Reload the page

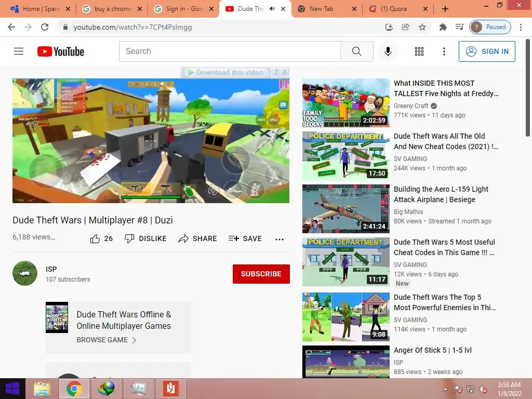pos(45,27)
